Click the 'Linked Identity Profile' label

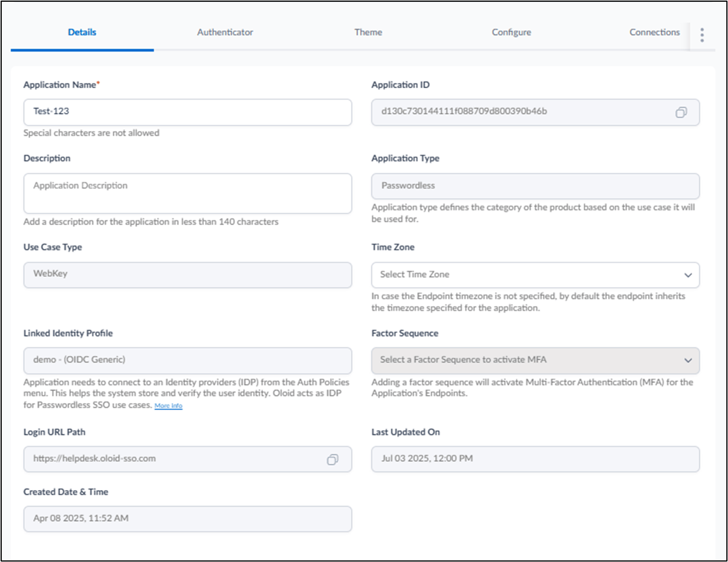click(68, 333)
